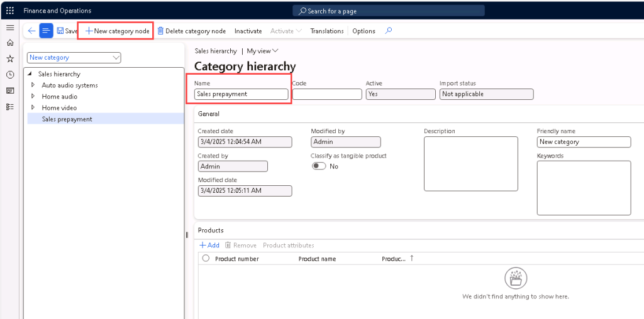
Task: Expand the hamburger navigation menu
Action: coord(9,28)
